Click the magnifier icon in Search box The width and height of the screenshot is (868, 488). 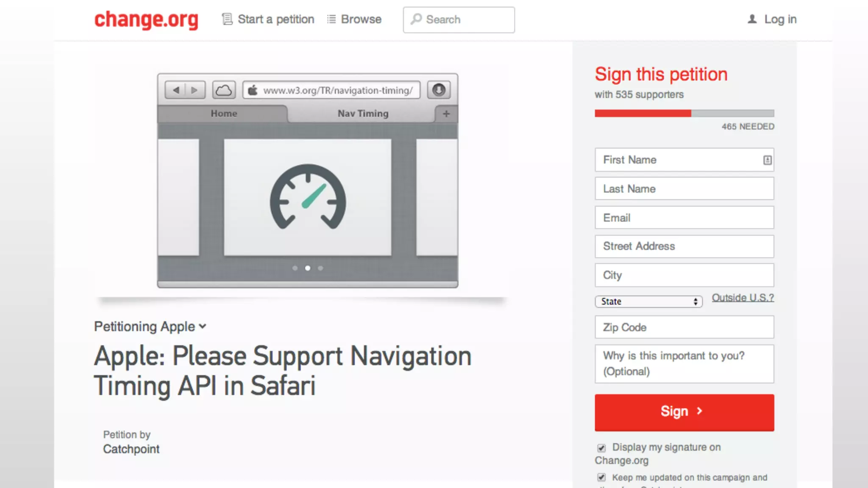[416, 19]
